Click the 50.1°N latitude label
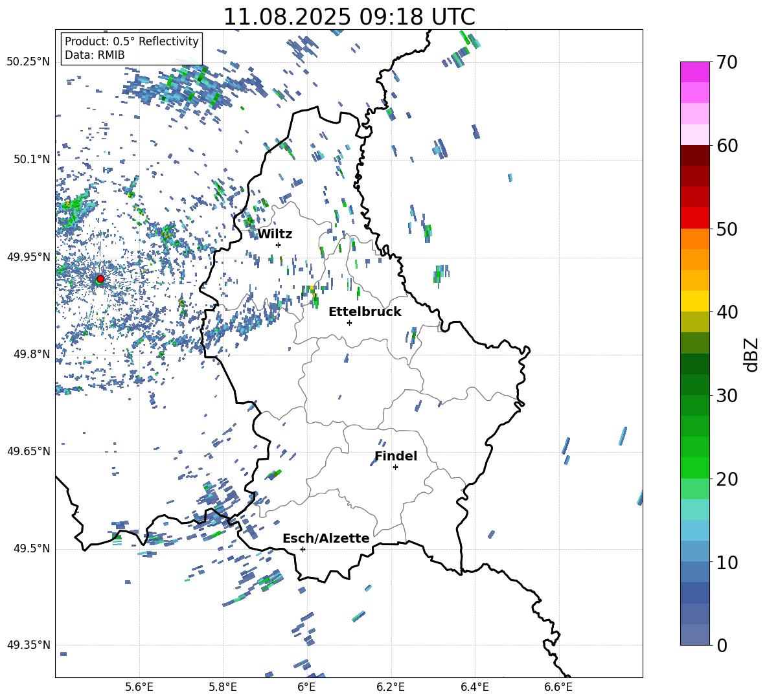 [32, 159]
